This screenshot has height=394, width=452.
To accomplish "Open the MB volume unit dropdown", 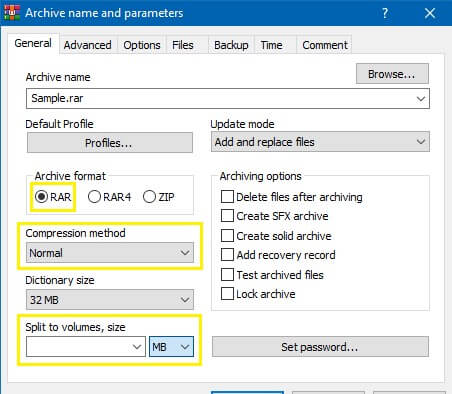I will [171, 347].
